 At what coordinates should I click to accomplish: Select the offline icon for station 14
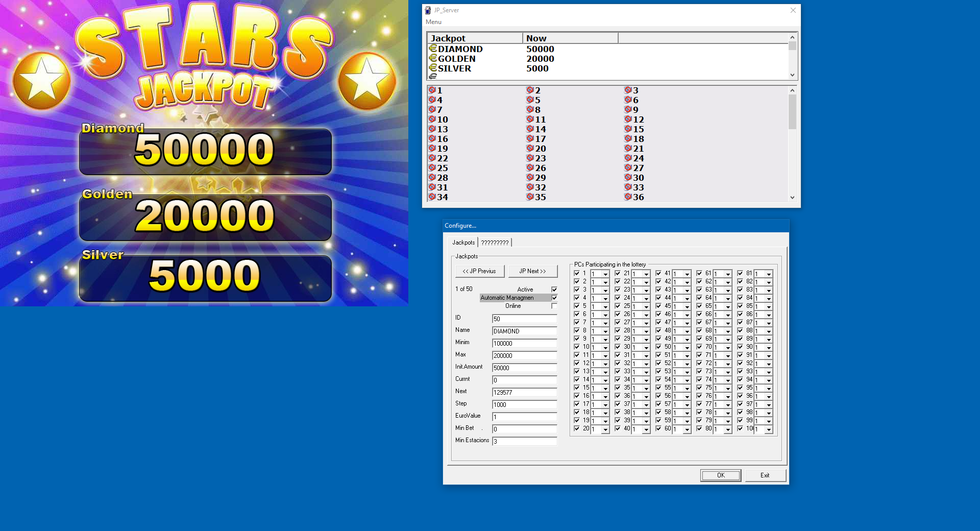[x=530, y=129]
